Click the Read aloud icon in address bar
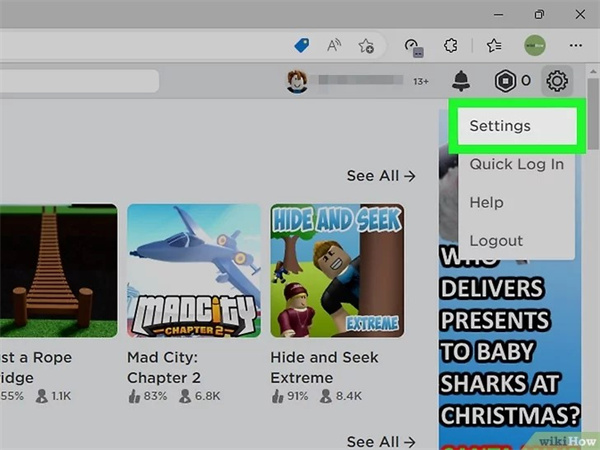Image resolution: width=600 pixels, height=450 pixels. coord(334,46)
